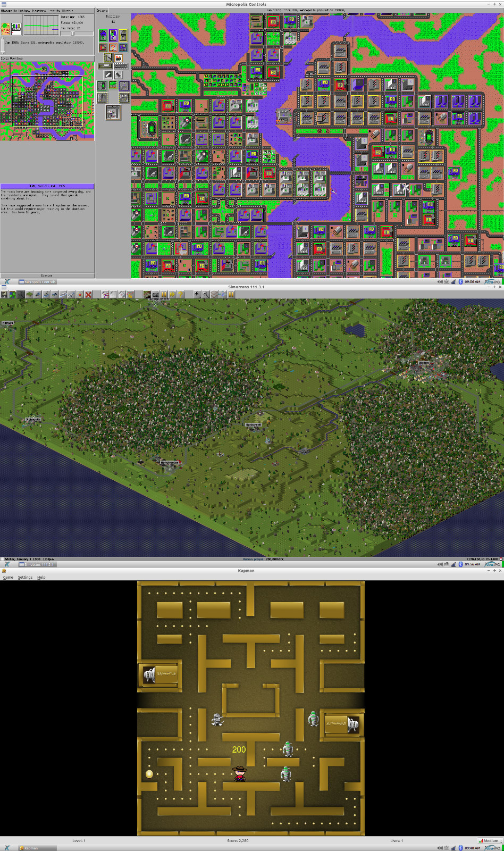The image size is (504, 851).
Task: Select the Residential zone tool
Action: coord(103,35)
